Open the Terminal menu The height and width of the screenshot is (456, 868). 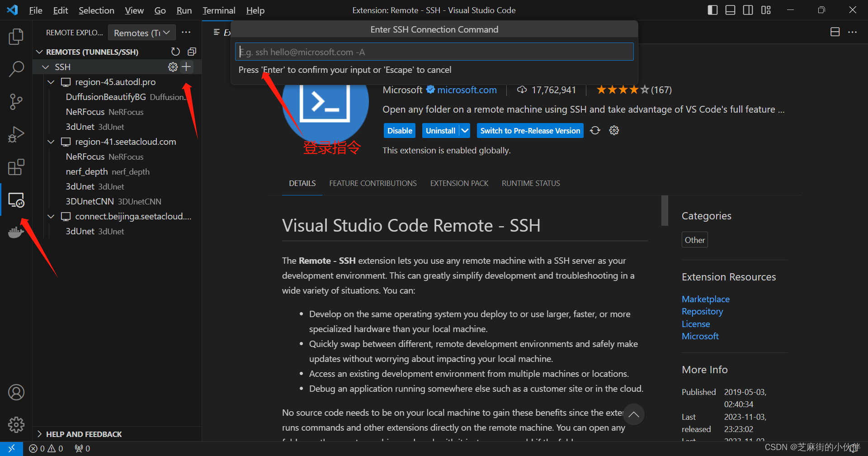pos(219,10)
